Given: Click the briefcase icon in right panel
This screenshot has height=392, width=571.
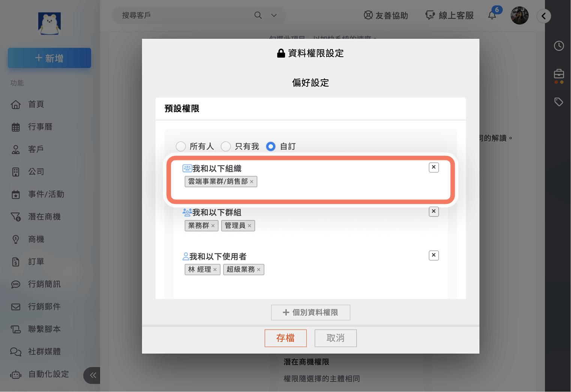Looking at the screenshot, I should (559, 74).
